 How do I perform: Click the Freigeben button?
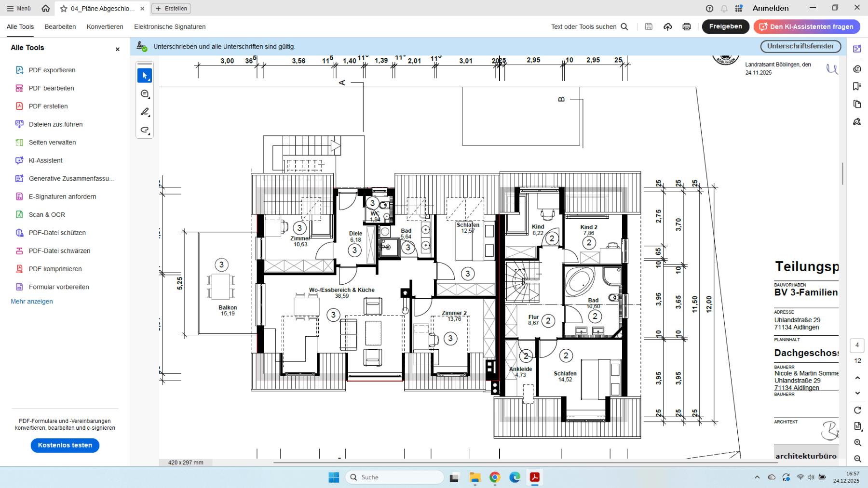click(725, 26)
